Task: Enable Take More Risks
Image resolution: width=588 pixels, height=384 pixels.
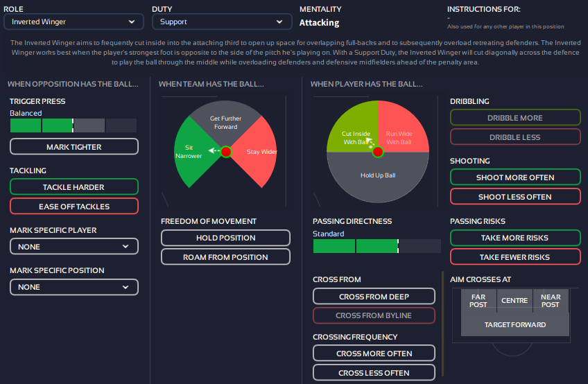Action: (515, 238)
